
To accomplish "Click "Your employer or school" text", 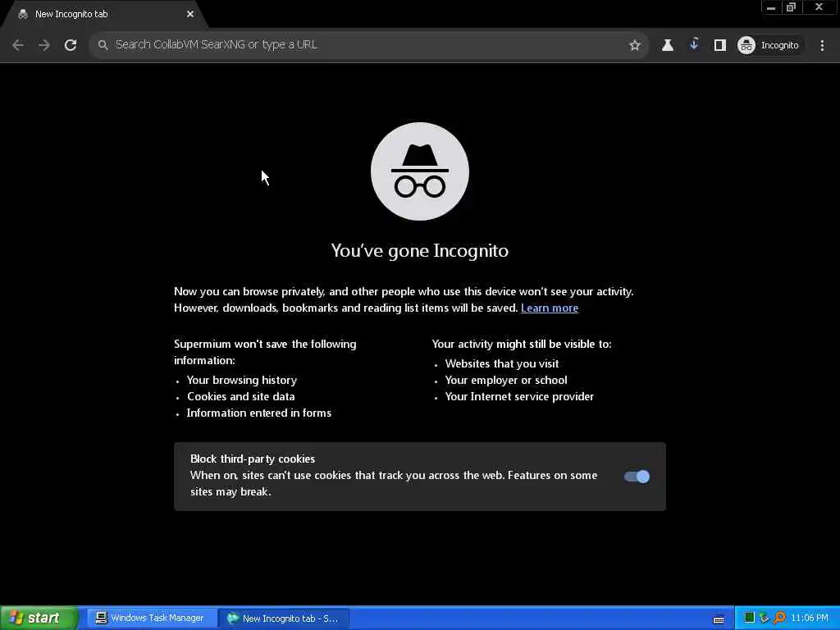I will point(506,381).
